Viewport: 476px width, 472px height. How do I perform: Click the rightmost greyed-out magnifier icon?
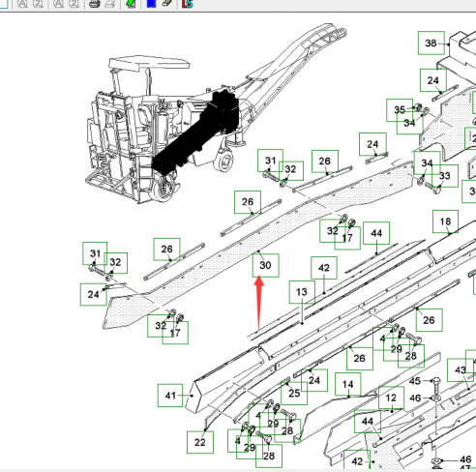(x=74, y=4)
